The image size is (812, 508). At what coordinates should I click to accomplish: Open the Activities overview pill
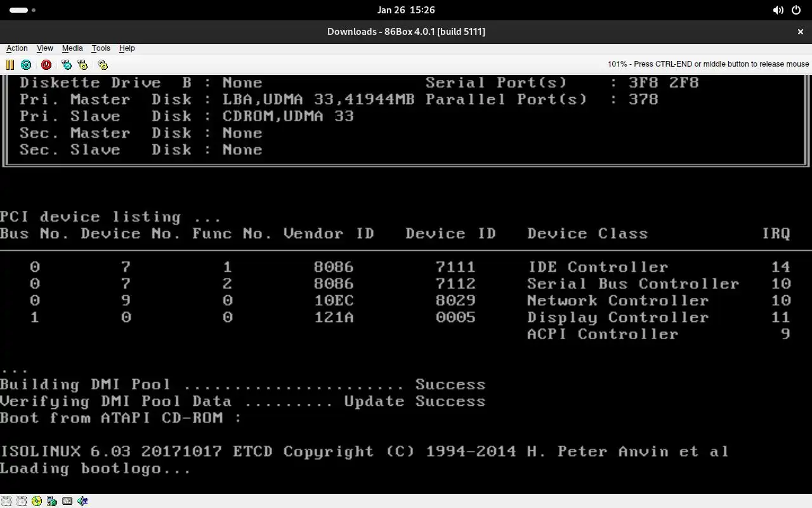pos(23,10)
